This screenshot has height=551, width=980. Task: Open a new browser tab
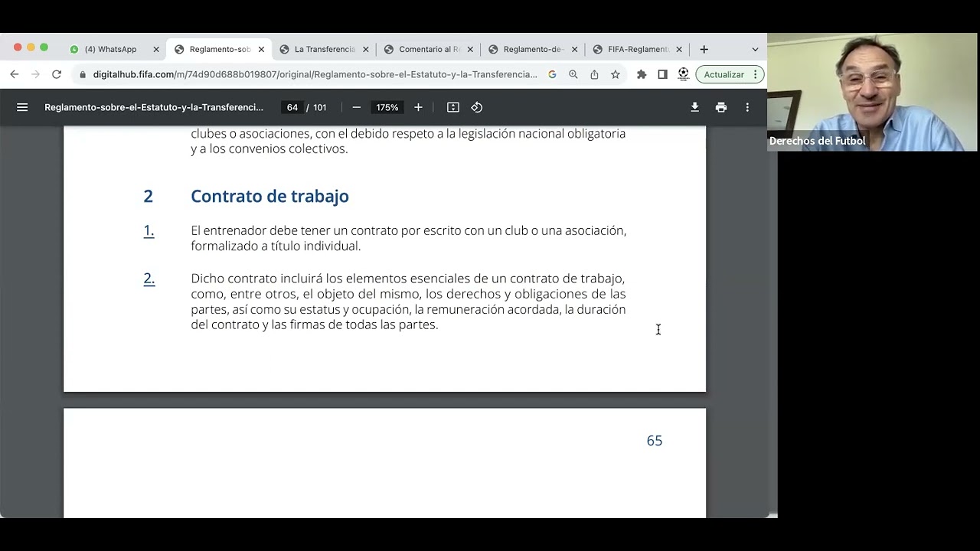coord(704,49)
